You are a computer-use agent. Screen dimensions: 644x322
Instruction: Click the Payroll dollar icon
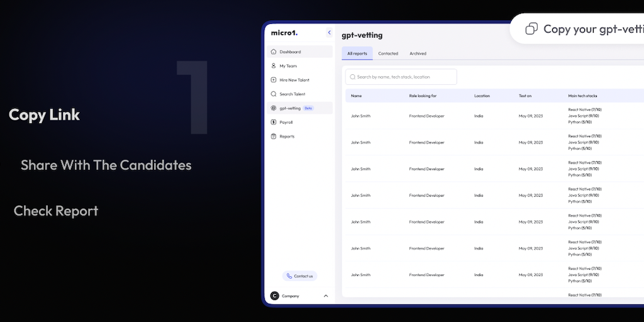[x=274, y=122]
